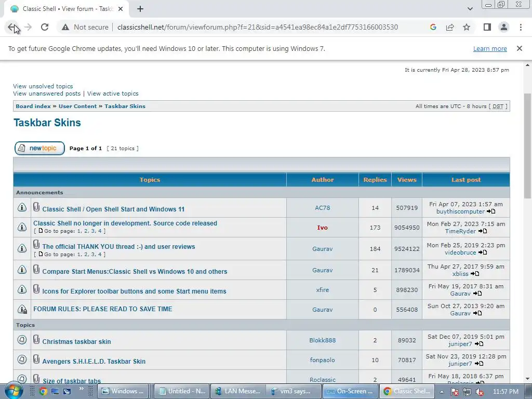Image resolution: width=532 pixels, height=399 pixels.
Task: Click the new topic button
Action: pos(39,148)
